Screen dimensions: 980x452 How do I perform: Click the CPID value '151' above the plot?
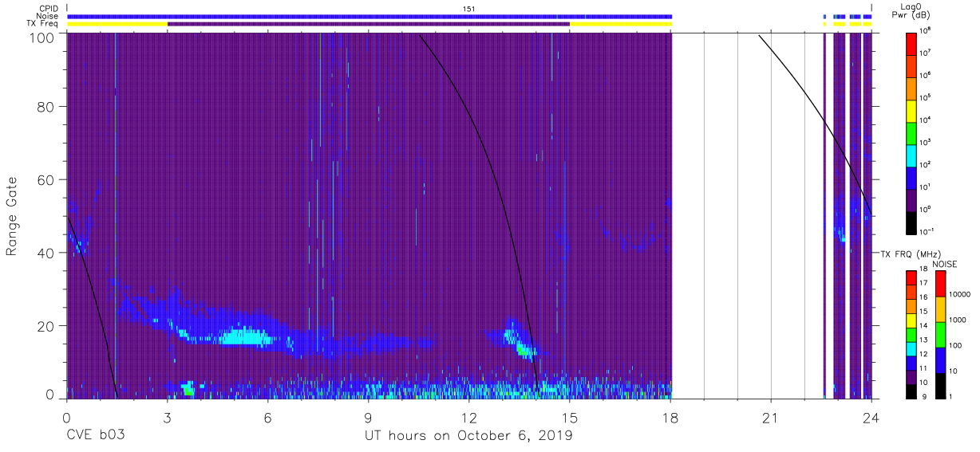(469, 9)
